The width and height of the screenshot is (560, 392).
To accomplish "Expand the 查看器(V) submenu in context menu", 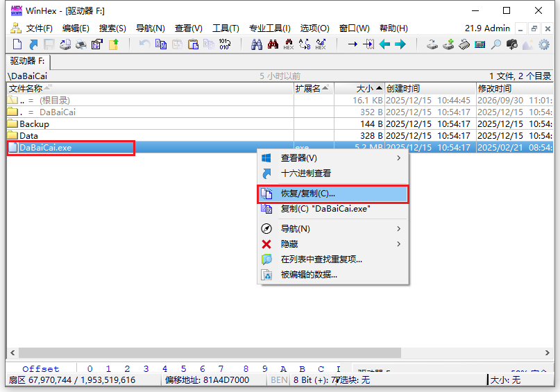I will (333, 157).
